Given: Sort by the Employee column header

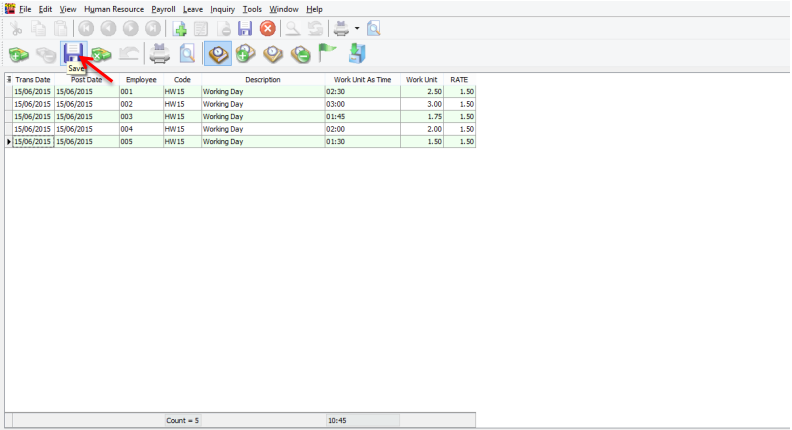Looking at the screenshot, I should (x=141, y=79).
